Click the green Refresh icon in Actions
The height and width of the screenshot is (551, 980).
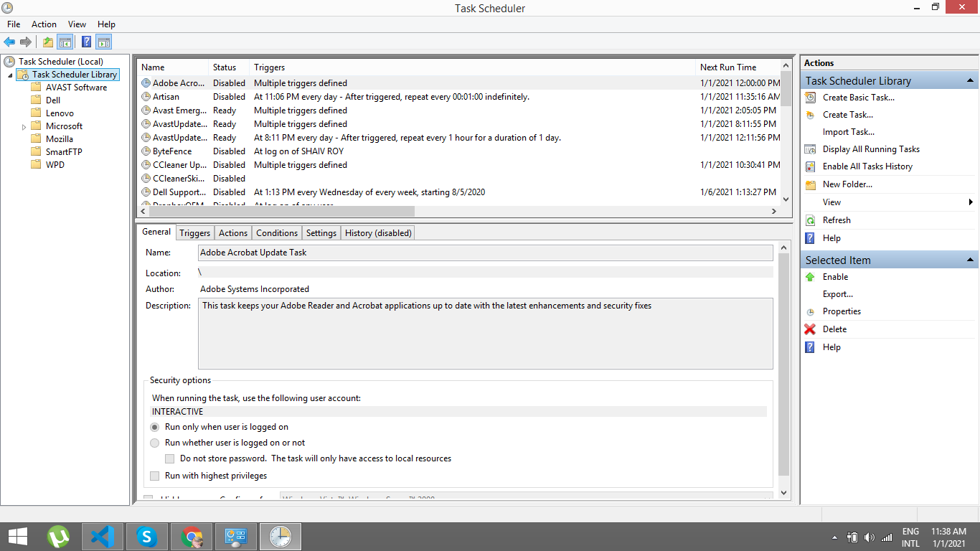tap(811, 220)
